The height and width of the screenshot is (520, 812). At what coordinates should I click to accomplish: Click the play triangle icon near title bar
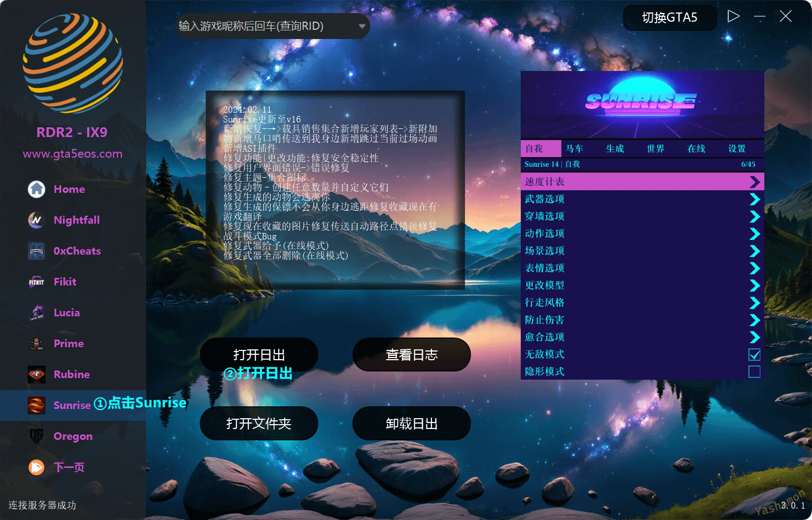pyautogui.click(x=734, y=16)
